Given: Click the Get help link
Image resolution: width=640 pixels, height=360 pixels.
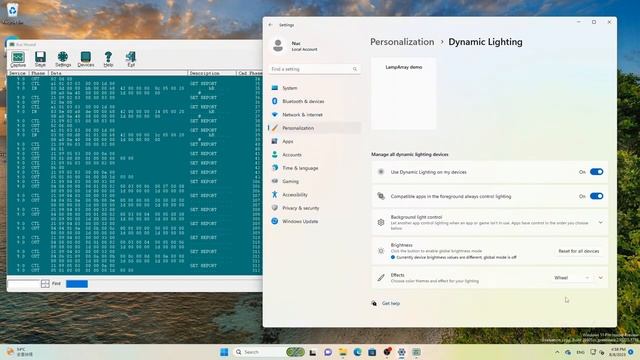Looking at the screenshot, I should pos(391,303).
